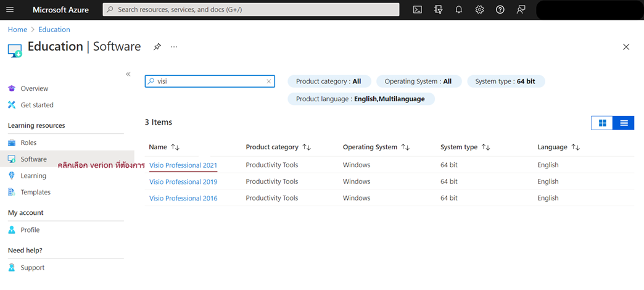Open the Directories and subscriptions filter icon
Image resolution: width=644 pixels, height=290 pixels.
click(x=439, y=10)
